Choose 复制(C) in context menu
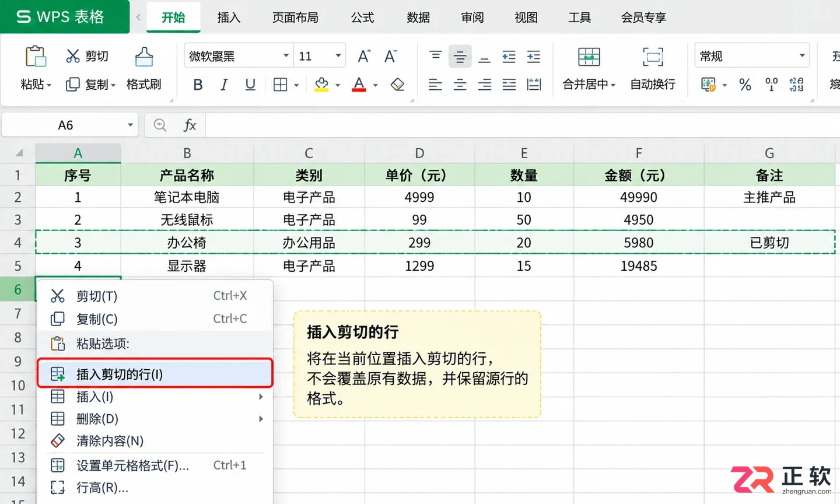The height and width of the screenshot is (504, 840). 155,318
